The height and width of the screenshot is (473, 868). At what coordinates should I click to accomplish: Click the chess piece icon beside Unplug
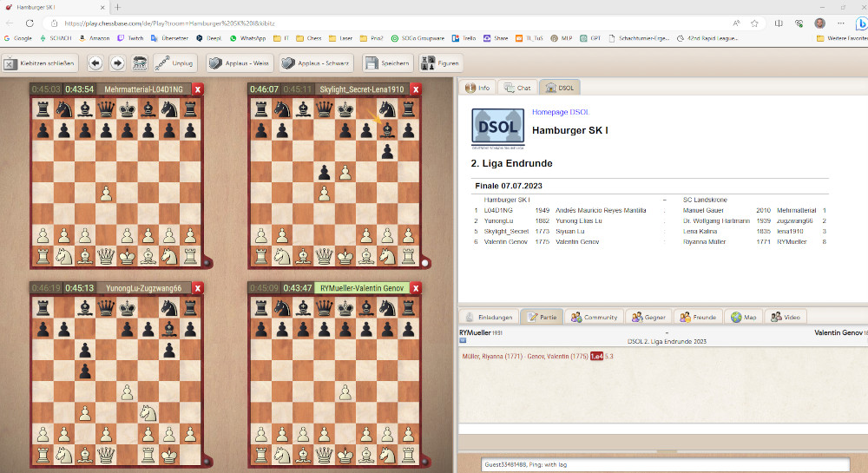[x=139, y=62]
